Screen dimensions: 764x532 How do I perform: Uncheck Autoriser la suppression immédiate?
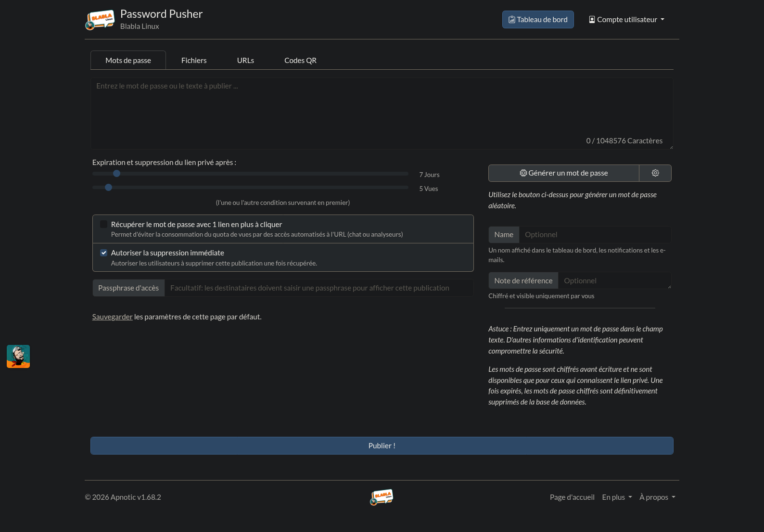tap(103, 253)
